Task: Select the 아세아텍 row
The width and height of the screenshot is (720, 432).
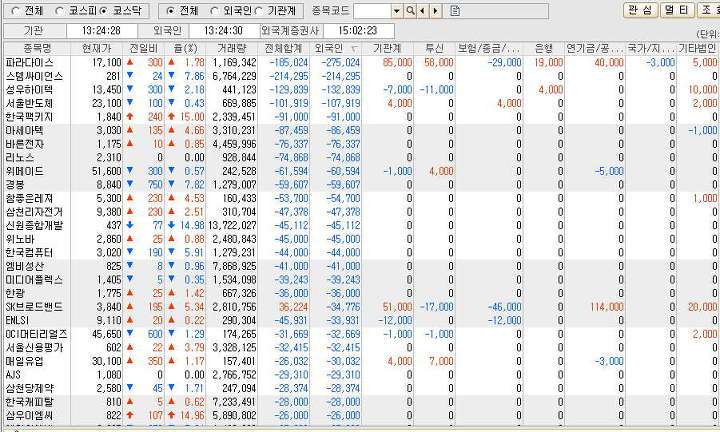Action: click(360, 130)
